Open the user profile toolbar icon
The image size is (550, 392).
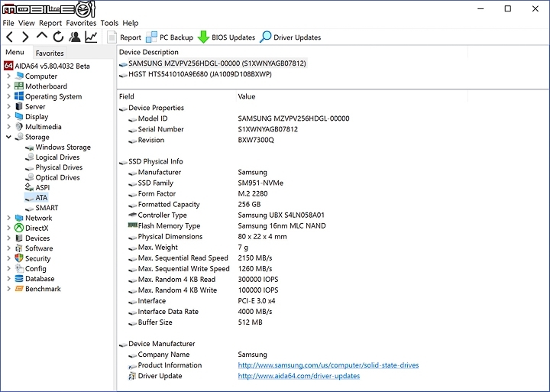pyautogui.click(x=74, y=37)
